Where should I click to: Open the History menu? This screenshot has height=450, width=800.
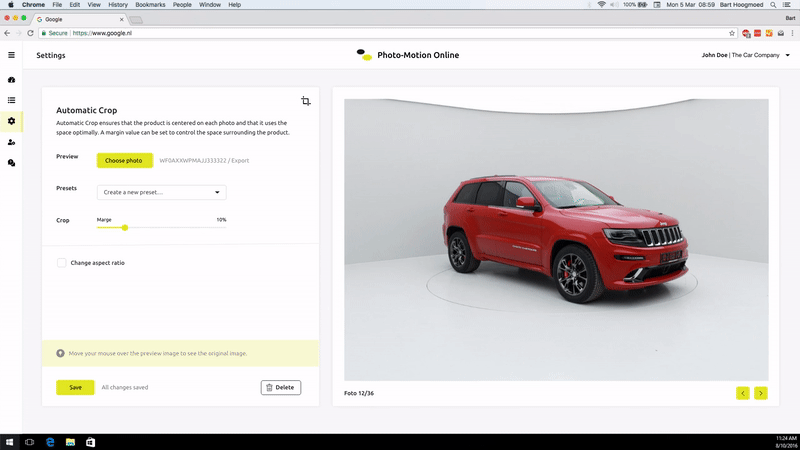tap(118, 5)
